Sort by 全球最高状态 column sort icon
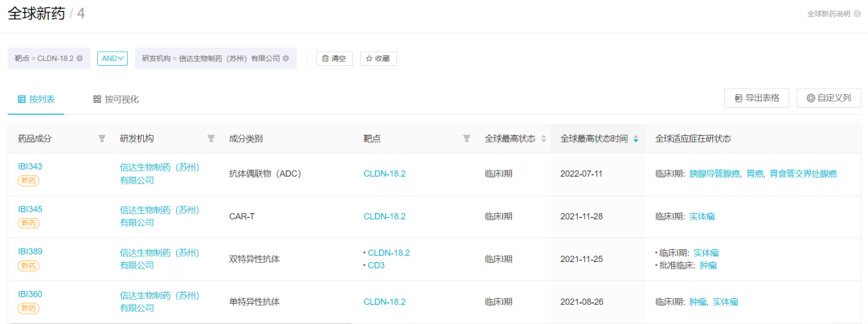 coord(543,138)
